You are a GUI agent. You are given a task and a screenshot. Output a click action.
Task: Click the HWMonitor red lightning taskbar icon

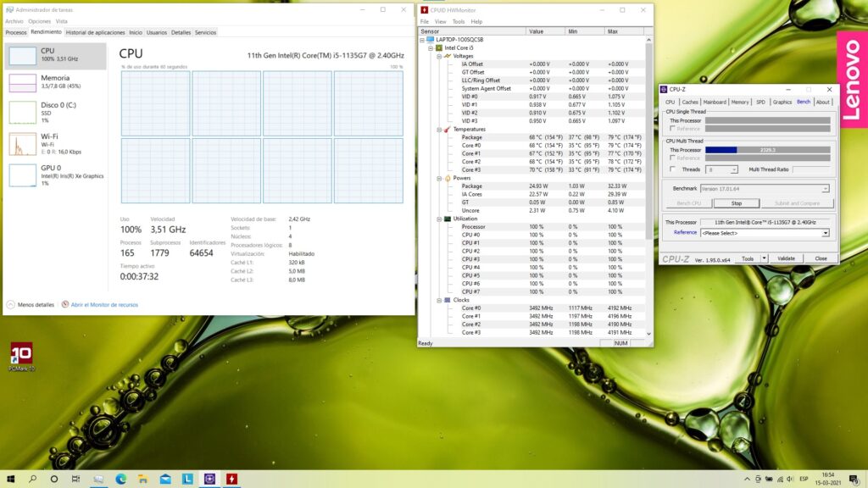pyautogui.click(x=231, y=479)
